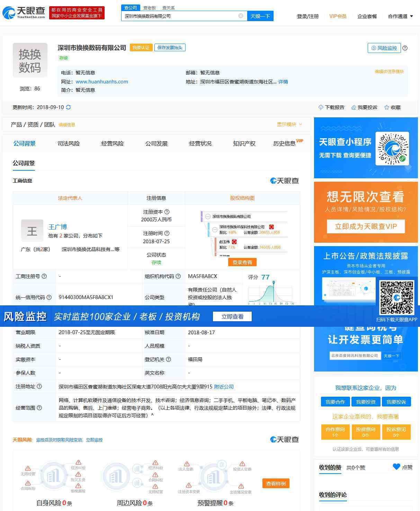Viewport: 420px width, 511px height.
Task: Collapse the 深圳市换换环保科技有限公司 equity node
Action: (x=215, y=229)
